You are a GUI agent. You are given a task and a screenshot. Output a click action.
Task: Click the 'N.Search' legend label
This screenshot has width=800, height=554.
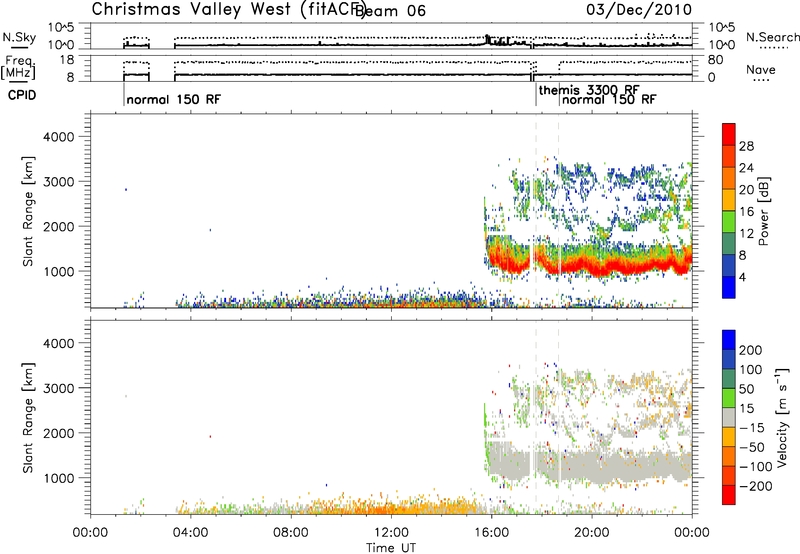click(773, 37)
